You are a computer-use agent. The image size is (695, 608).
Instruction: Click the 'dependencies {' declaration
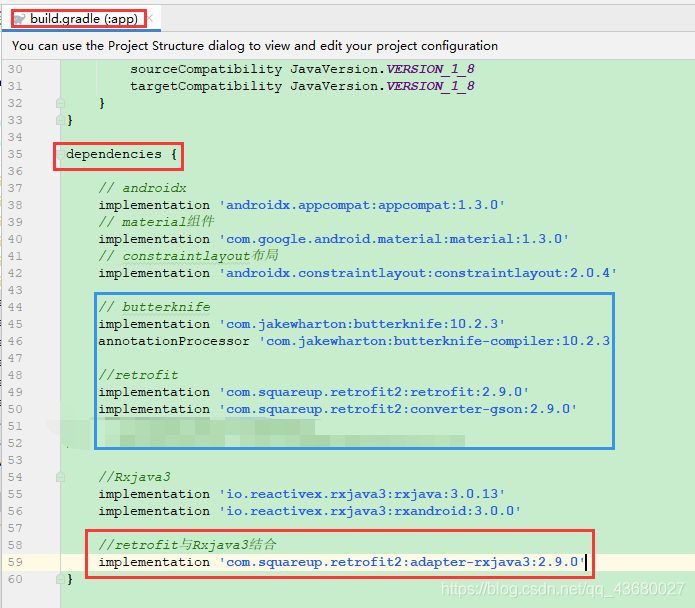121,154
